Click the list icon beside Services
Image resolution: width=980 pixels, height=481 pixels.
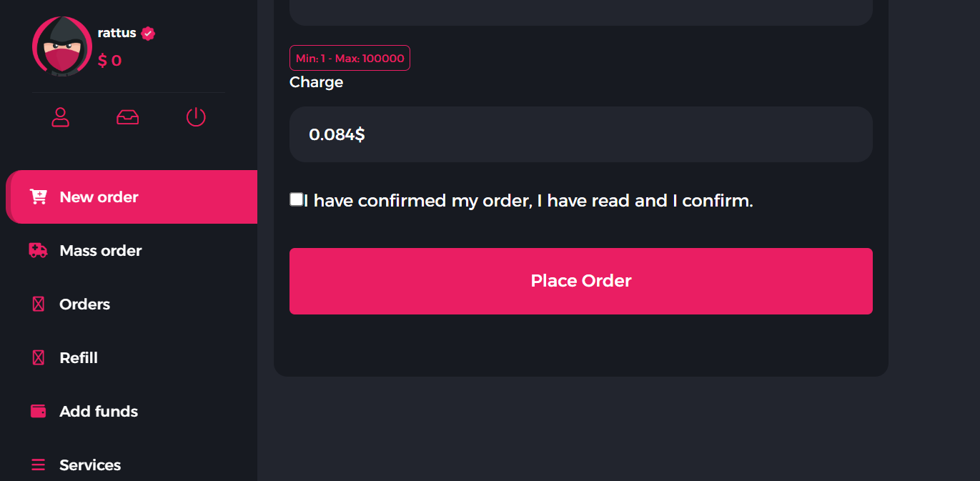click(39, 465)
